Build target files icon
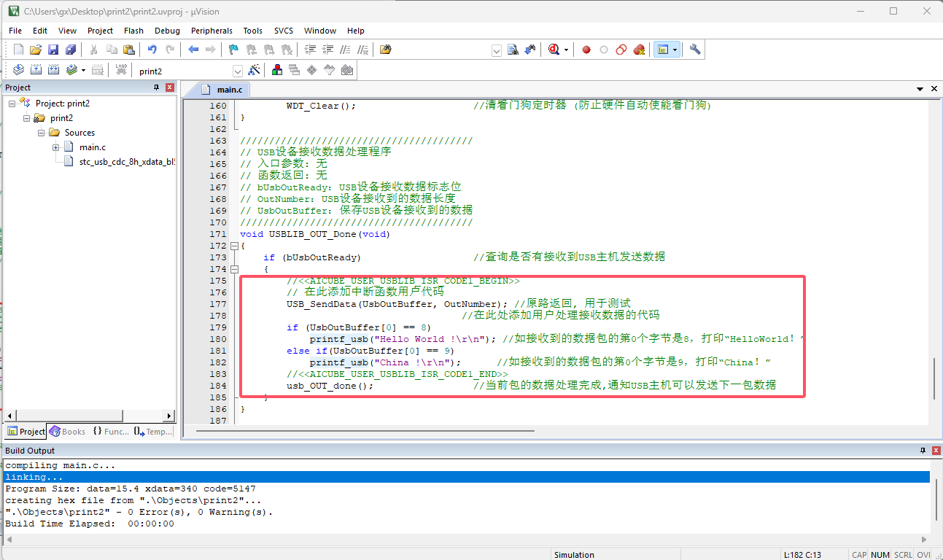The width and height of the screenshot is (943, 560). [x=36, y=70]
